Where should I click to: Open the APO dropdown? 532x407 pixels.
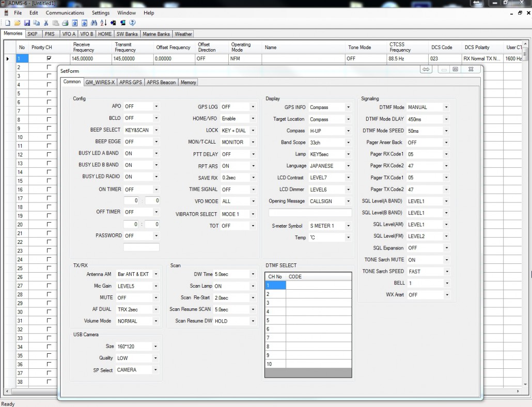point(156,106)
